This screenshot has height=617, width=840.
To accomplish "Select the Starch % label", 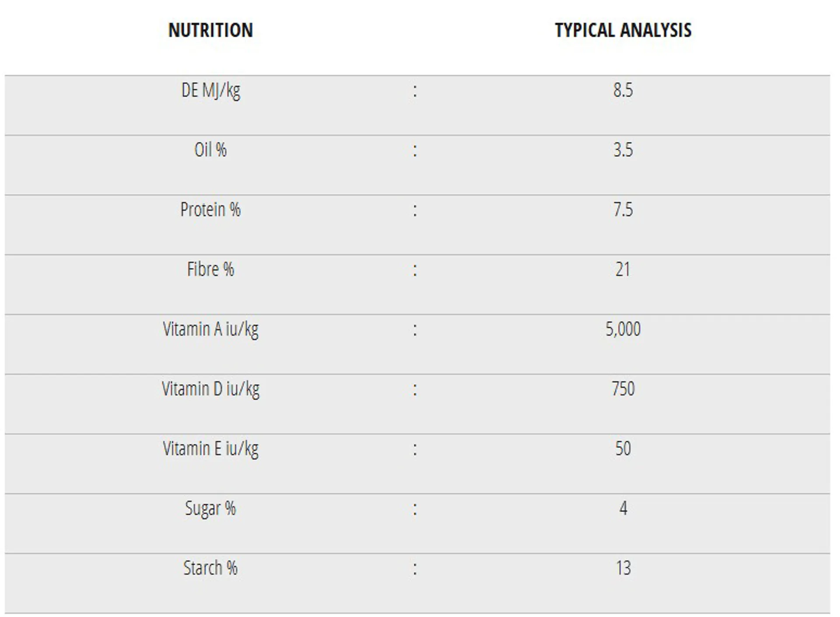I will coord(210,568).
